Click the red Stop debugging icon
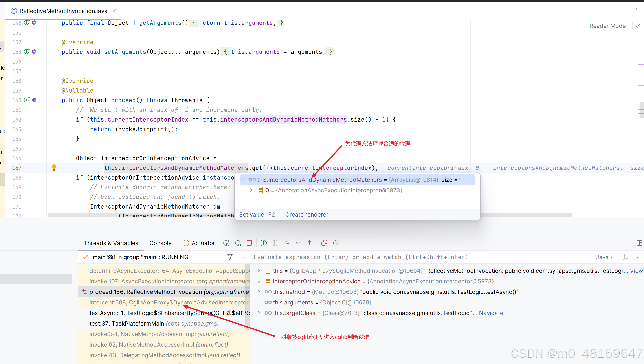The height and width of the screenshot is (364, 644). click(x=249, y=243)
